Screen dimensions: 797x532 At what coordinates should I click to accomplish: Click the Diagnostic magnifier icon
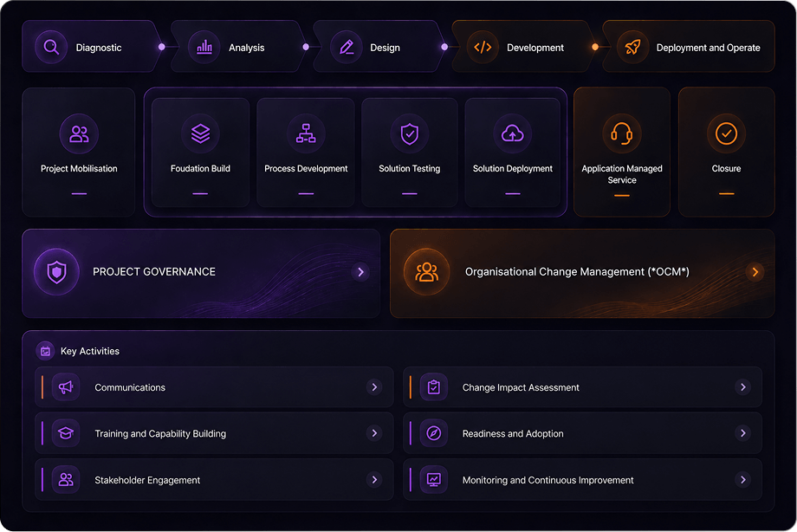click(51, 48)
